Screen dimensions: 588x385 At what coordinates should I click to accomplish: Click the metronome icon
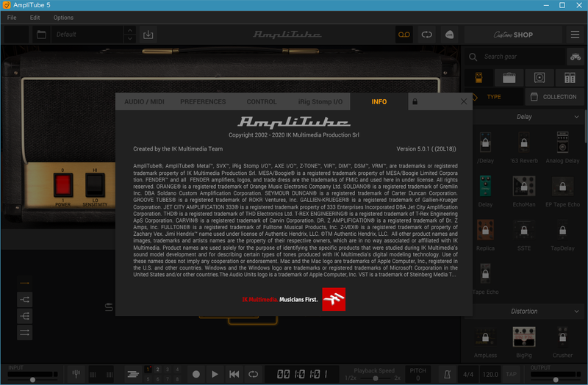(x=447, y=374)
